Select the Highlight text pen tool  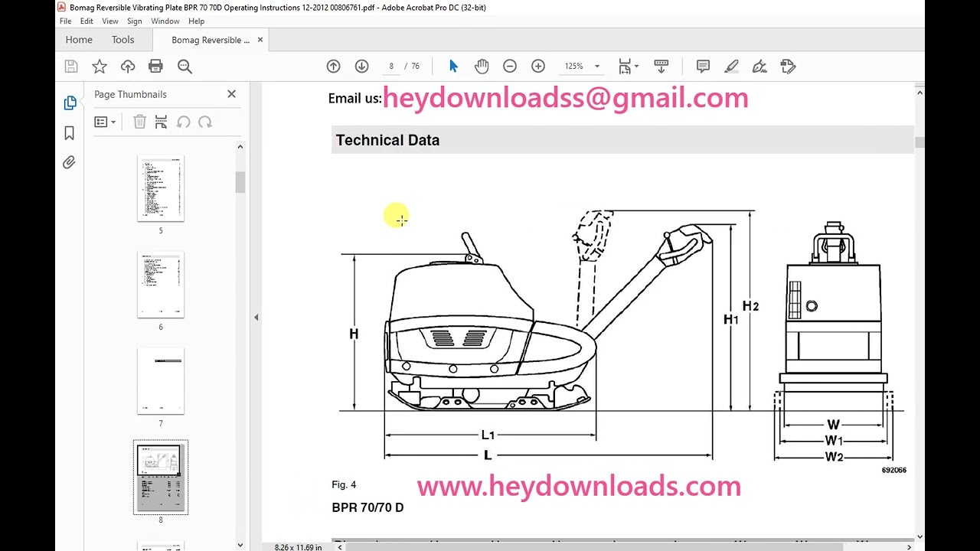(x=731, y=67)
